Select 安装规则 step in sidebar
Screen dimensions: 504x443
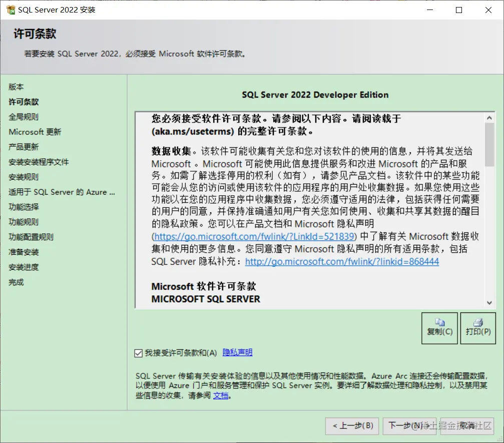tap(24, 177)
